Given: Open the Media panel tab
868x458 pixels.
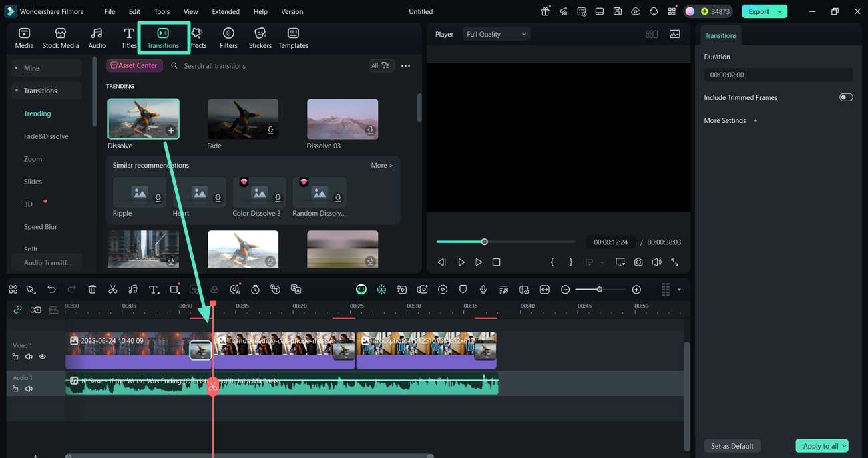Looking at the screenshot, I should coord(24,38).
